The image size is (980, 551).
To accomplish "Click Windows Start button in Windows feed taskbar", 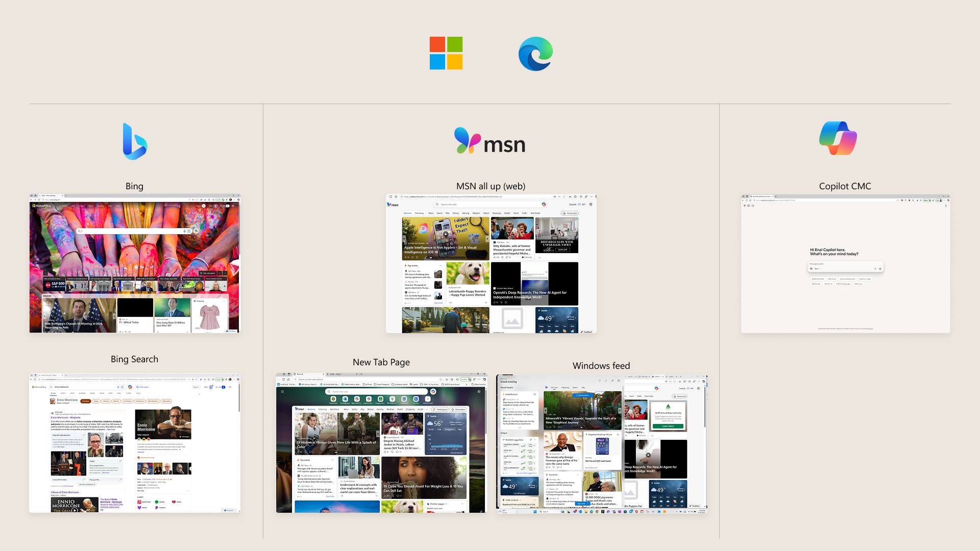I will click(535, 511).
